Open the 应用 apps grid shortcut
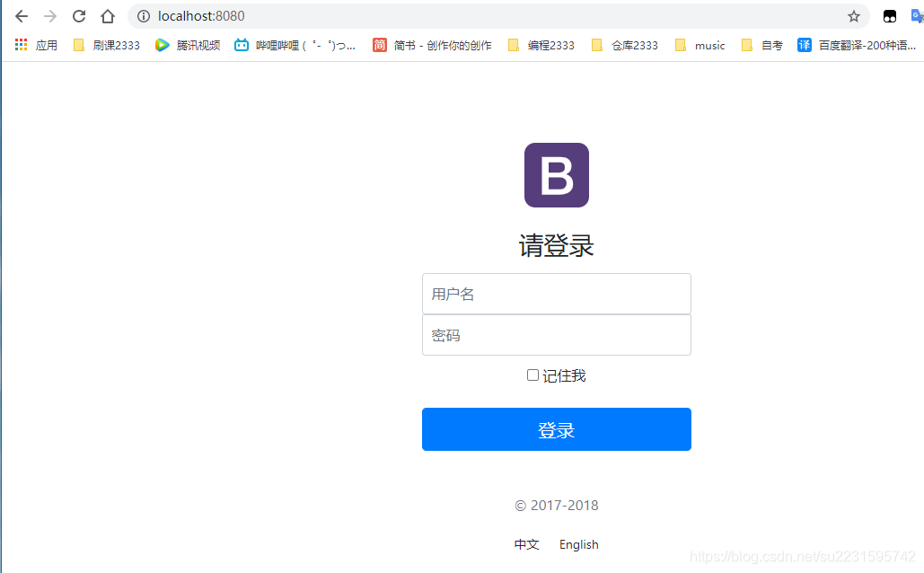The image size is (924, 573). [x=36, y=46]
